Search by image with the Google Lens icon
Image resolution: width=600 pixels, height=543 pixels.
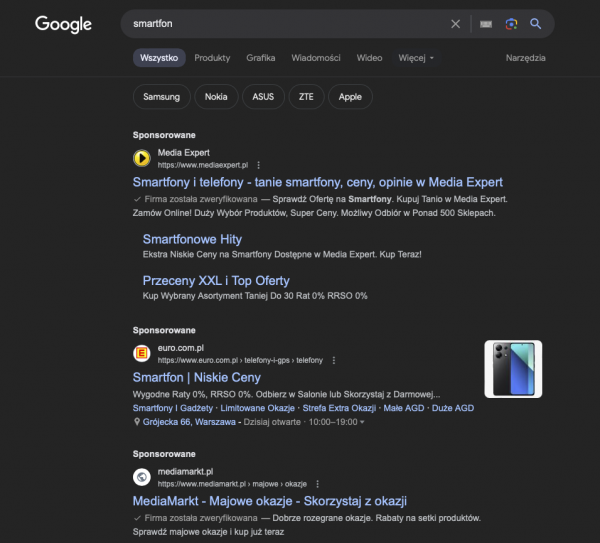511,24
